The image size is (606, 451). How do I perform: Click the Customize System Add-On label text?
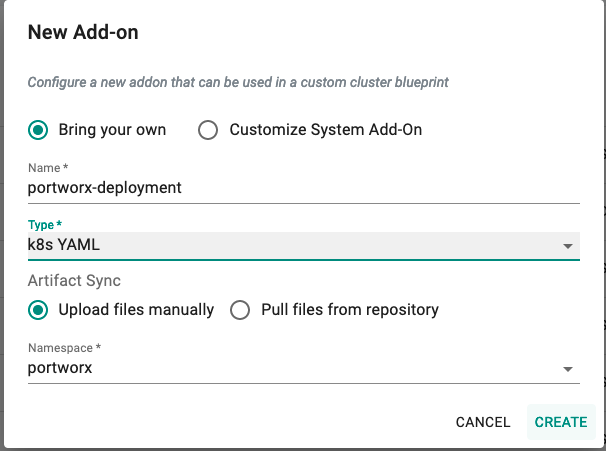click(326, 130)
